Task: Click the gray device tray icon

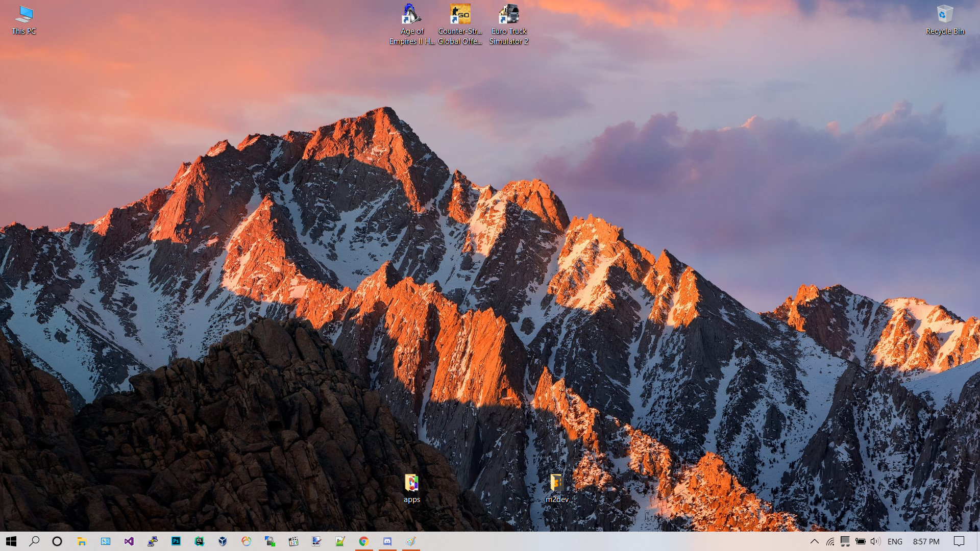Action: (x=845, y=541)
